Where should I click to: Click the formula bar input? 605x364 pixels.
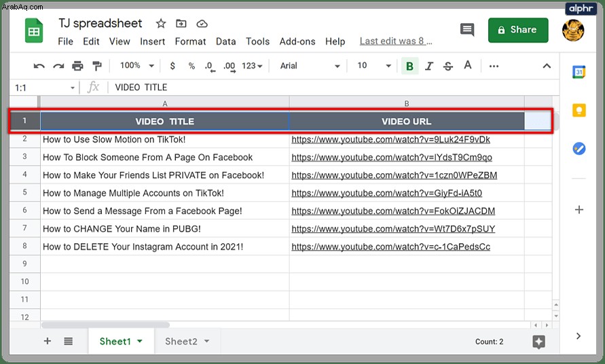334,87
